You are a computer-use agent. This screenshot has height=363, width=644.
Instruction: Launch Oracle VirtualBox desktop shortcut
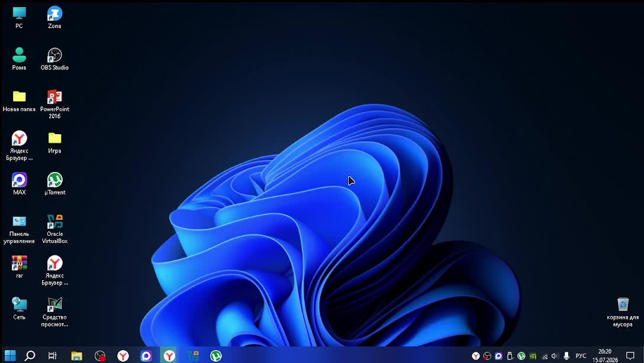[54, 229]
